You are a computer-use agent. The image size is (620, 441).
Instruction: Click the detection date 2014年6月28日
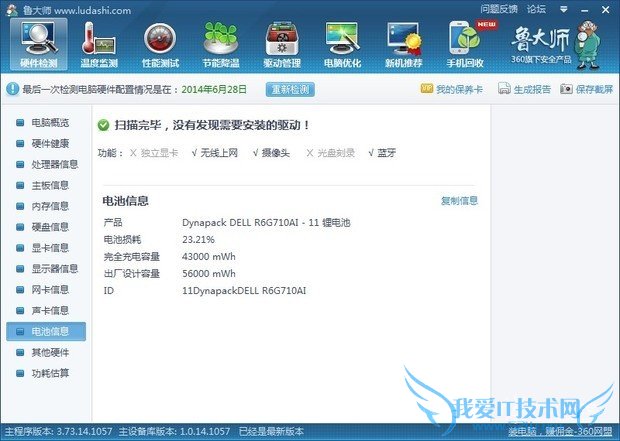(x=214, y=89)
